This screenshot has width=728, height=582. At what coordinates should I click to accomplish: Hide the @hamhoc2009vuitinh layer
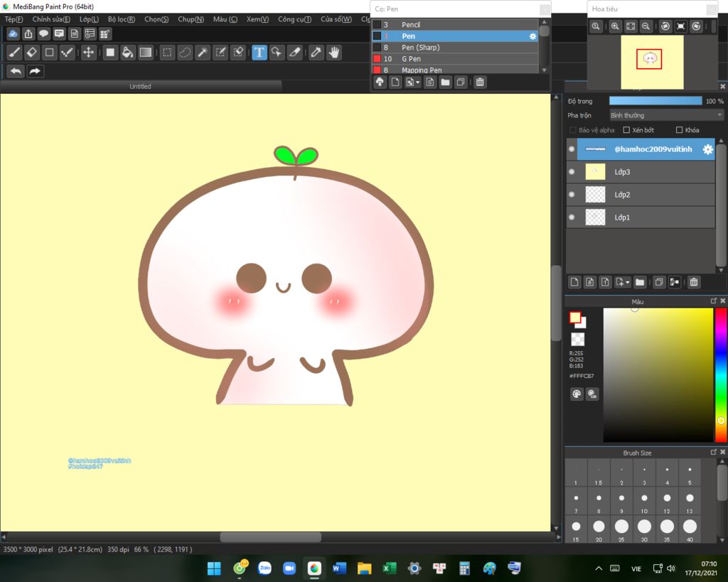click(572, 149)
